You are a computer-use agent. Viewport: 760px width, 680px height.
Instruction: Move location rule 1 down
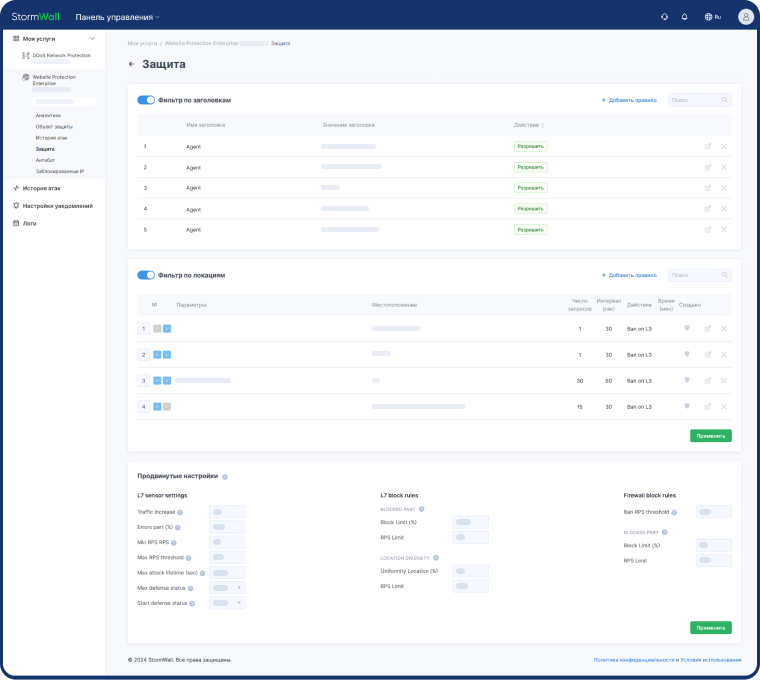click(x=167, y=329)
